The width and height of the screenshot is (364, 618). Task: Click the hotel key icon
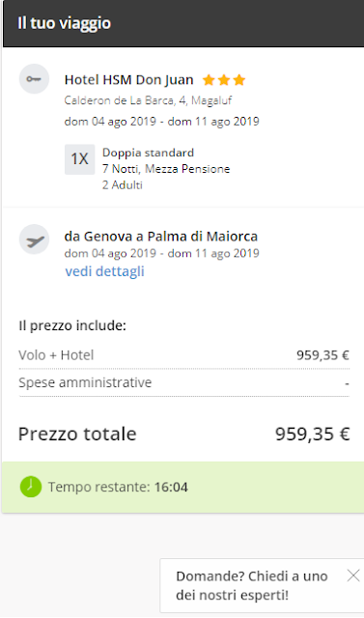[x=34, y=79]
